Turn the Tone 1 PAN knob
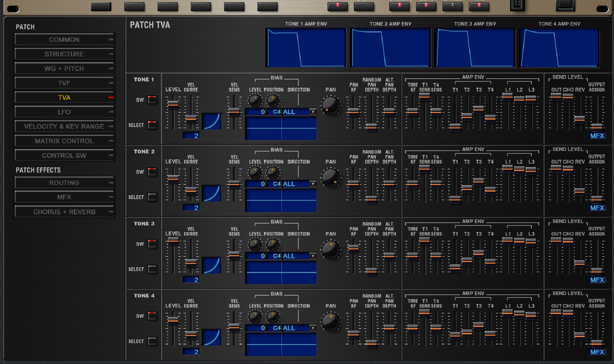Screen dimensions: 614x364 point(331,105)
